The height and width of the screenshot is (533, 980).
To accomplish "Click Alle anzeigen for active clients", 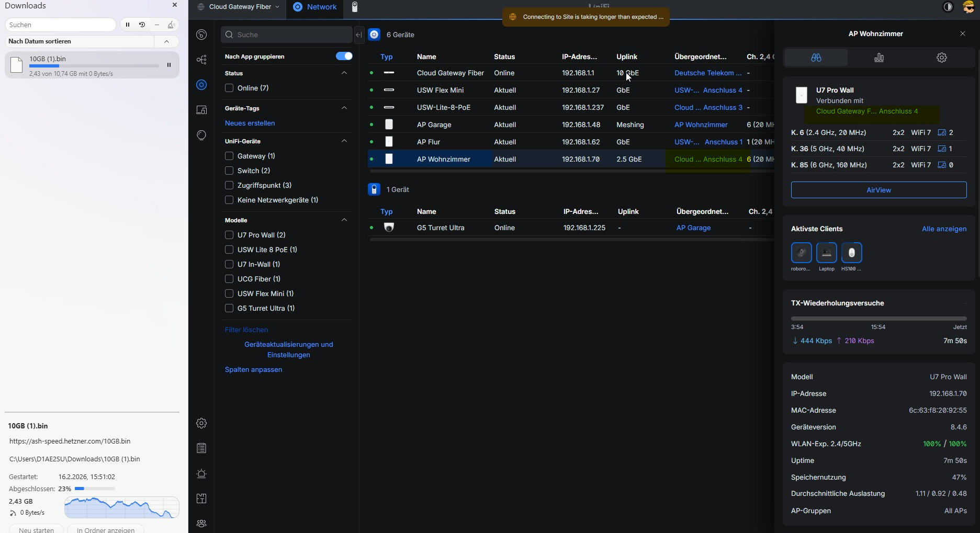I will point(944,229).
